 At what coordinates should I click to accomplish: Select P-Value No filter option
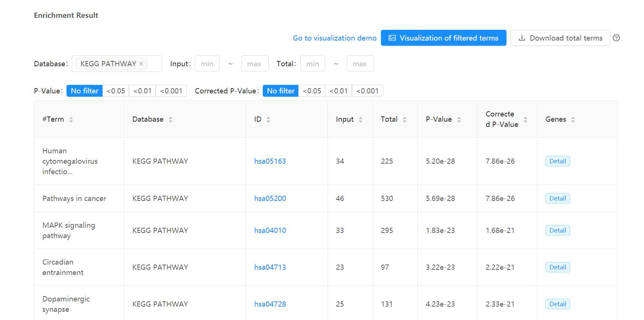tap(84, 91)
